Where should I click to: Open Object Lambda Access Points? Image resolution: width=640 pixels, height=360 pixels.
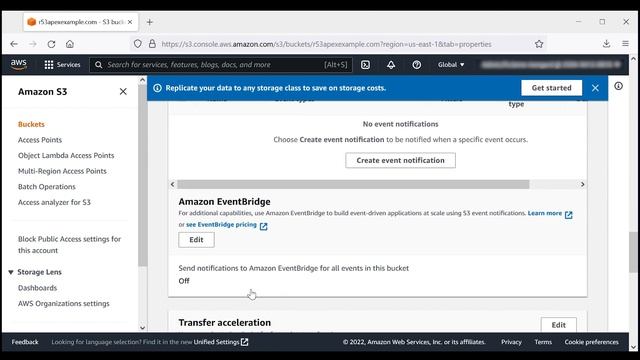tap(66, 155)
